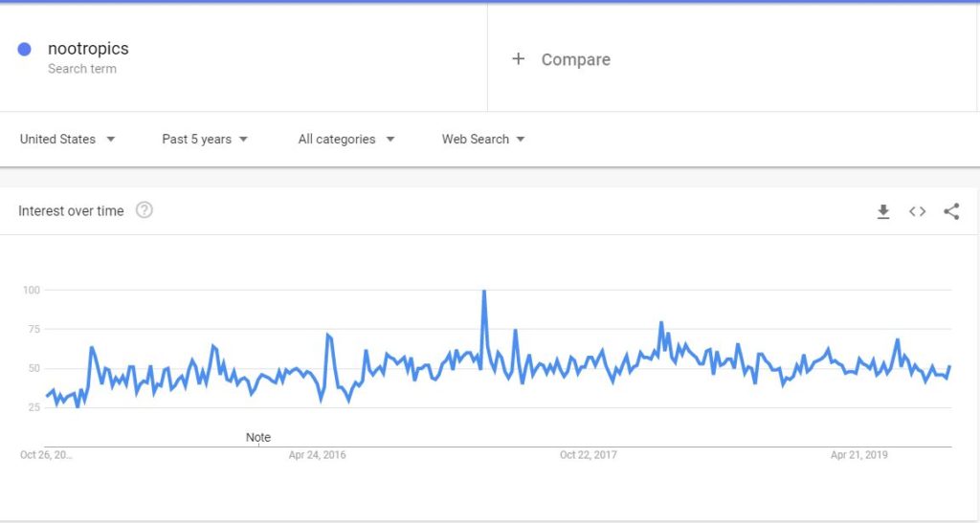Click the blue nootropics color dot
980x523 pixels.
click(24, 50)
